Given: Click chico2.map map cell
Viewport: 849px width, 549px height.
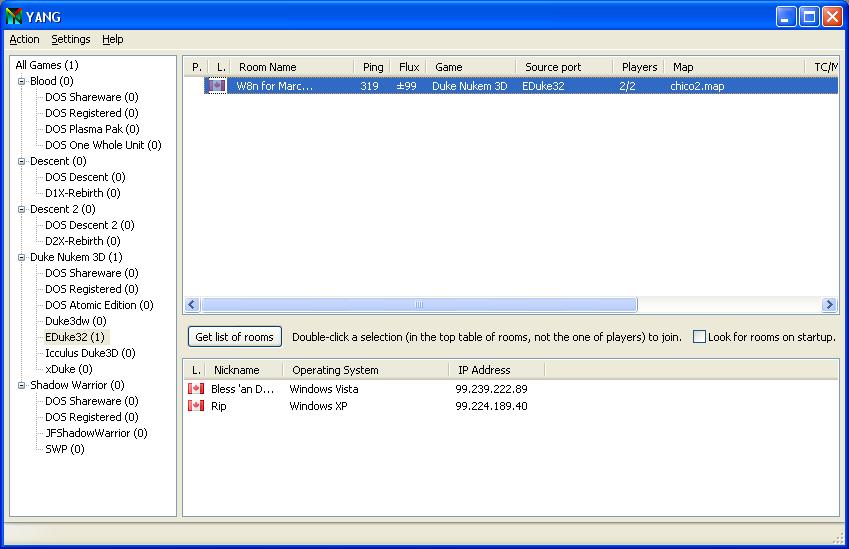Looking at the screenshot, I should 697,86.
